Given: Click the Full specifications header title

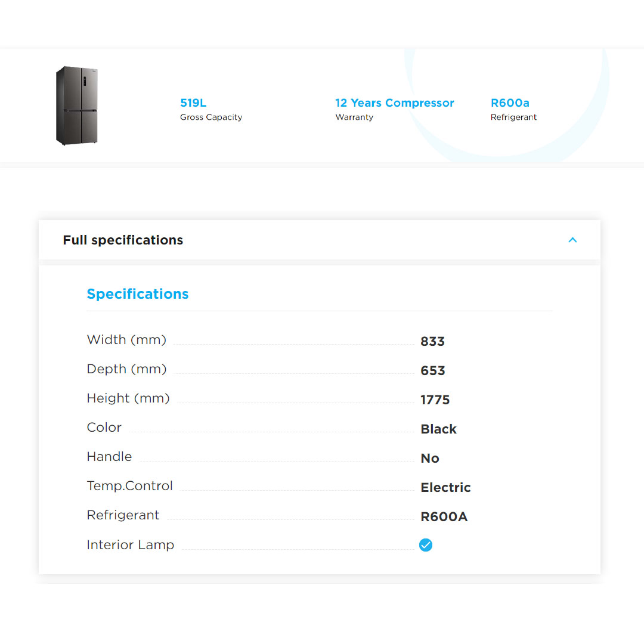Looking at the screenshot, I should (x=123, y=240).
